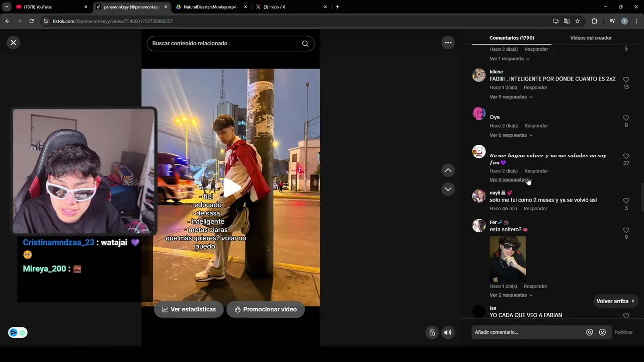Like kilene's comment with heart icon
644x362 pixels.
pyautogui.click(x=626, y=80)
